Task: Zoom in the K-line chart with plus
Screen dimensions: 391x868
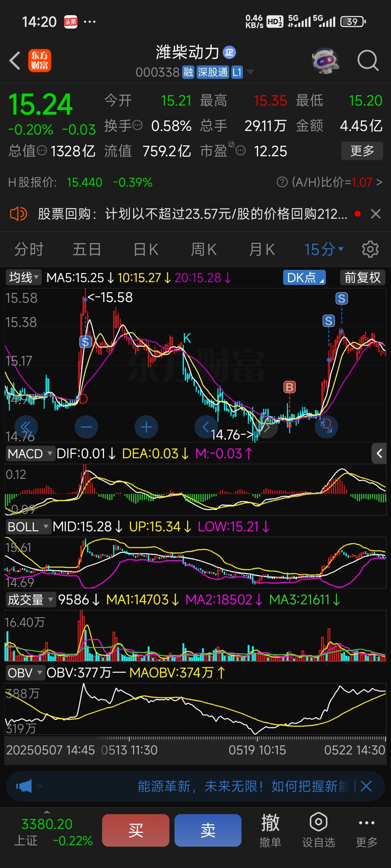Action: click(x=146, y=427)
